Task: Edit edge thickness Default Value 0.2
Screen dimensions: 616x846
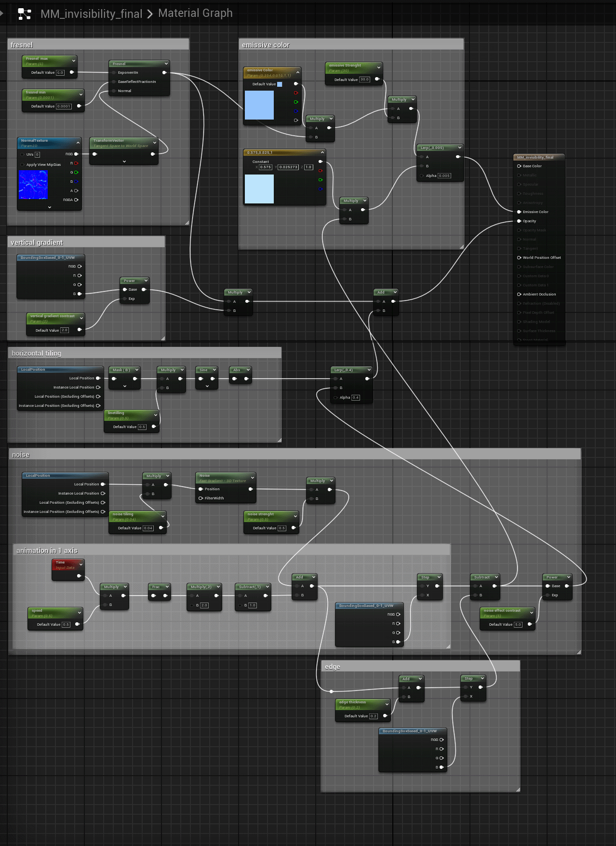Action: [x=374, y=716]
